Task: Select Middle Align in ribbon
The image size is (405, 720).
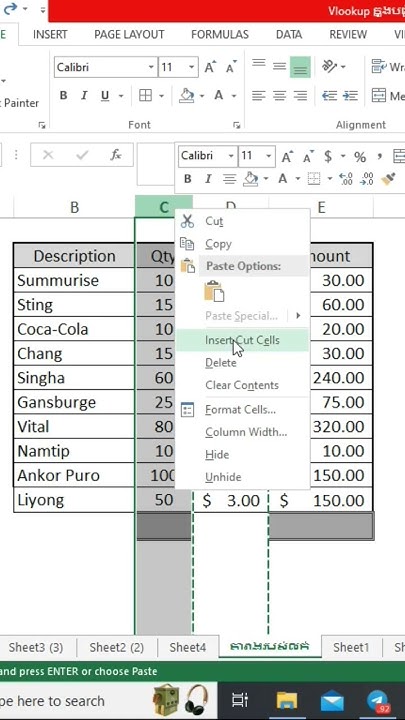Action: pos(280,67)
